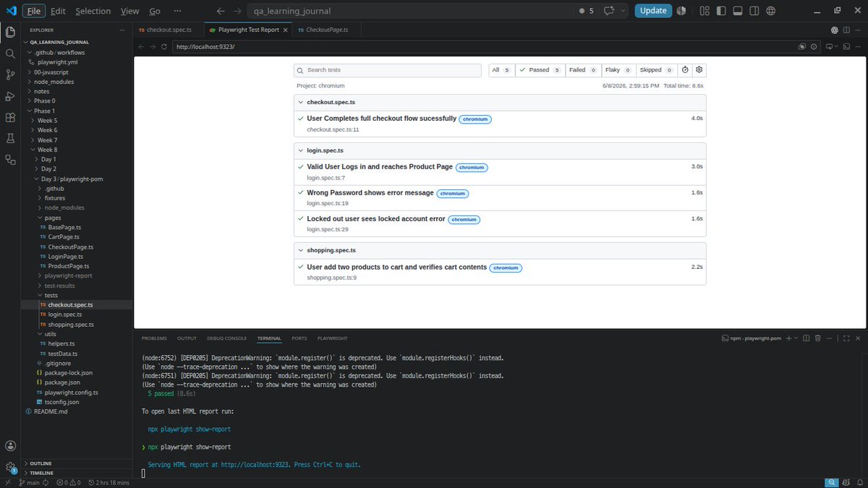The image size is (868, 488).
Task: Close the Playwright Test Report tab
Action: [x=285, y=30]
